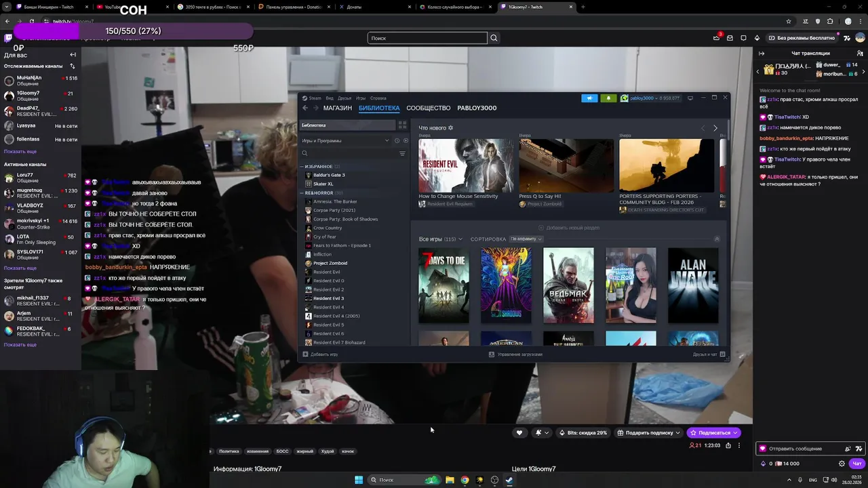The image size is (868, 488).
Task: Open МАГАЗИН tab in Steam
Action: click(337, 108)
